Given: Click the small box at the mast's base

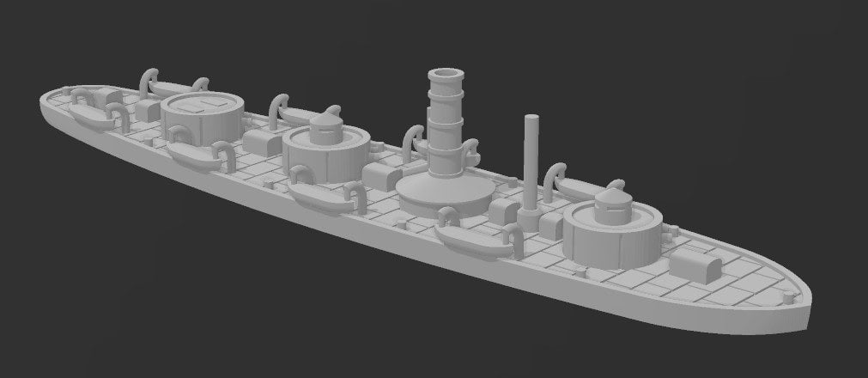Looking at the screenshot, I should 552,225.
